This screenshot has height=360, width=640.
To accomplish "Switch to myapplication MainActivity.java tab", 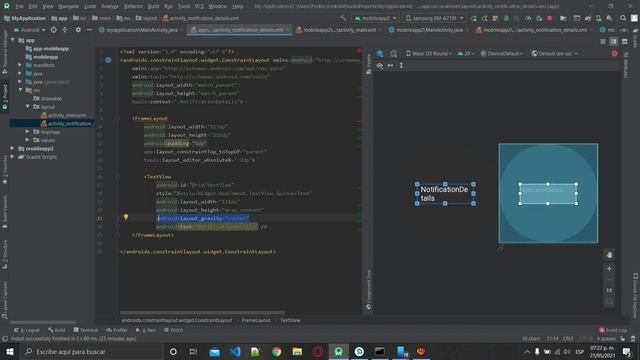I will pyautogui.click(x=138, y=30).
